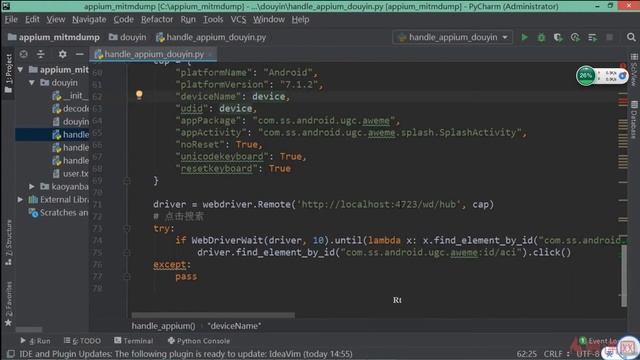
Task: Select the user.txt file in tree
Action: pyautogui.click(x=70, y=173)
